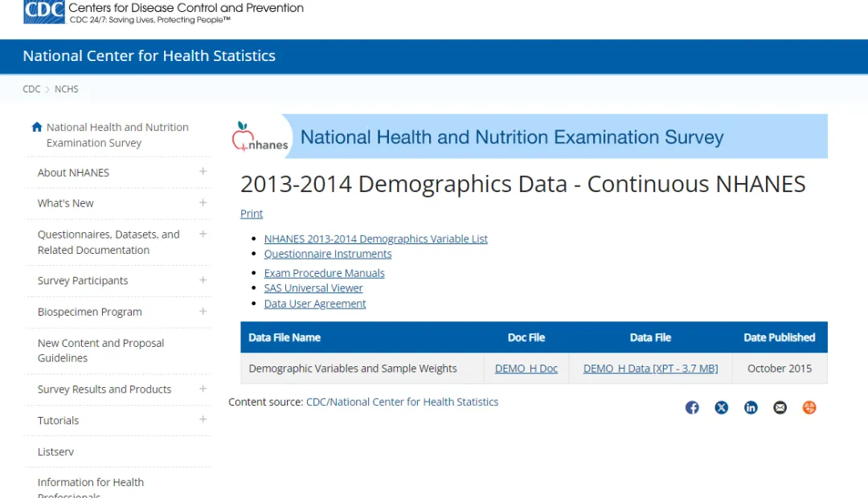The image size is (868, 498).
Task: Click the home icon beside National Health and Nutrition
Action: (37, 127)
